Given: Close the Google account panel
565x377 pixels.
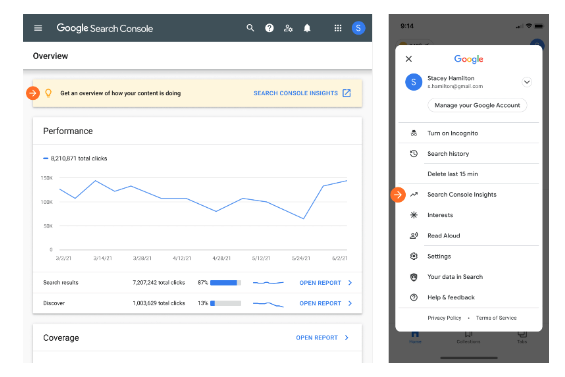Looking at the screenshot, I should [x=409, y=59].
